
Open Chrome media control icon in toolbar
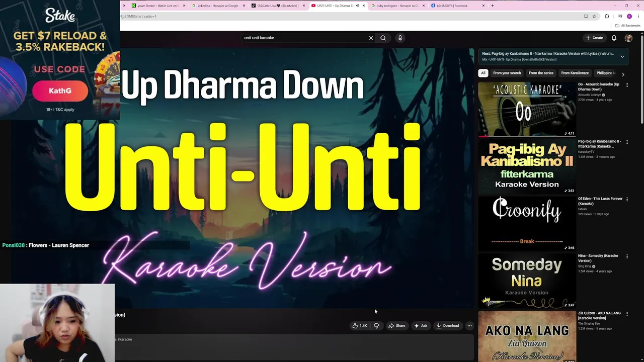(x=620, y=16)
